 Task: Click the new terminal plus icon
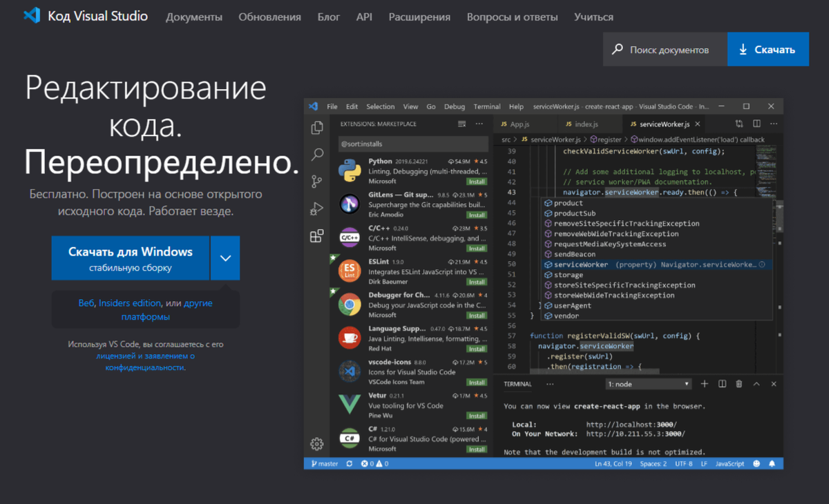[x=705, y=384]
